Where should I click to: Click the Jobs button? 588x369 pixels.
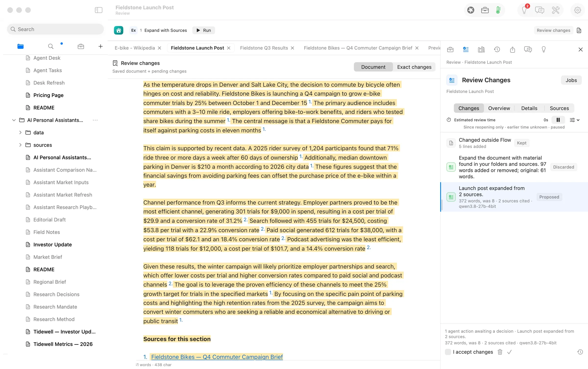[x=571, y=80]
